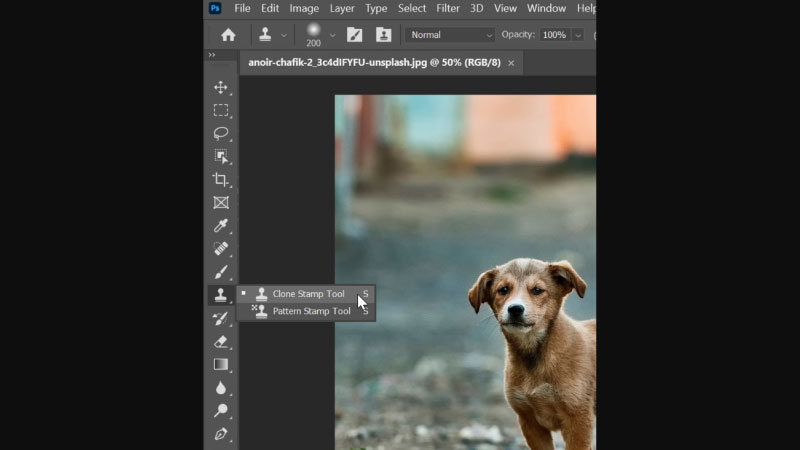Open the File menu

pyautogui.click(x=242, y=8)
